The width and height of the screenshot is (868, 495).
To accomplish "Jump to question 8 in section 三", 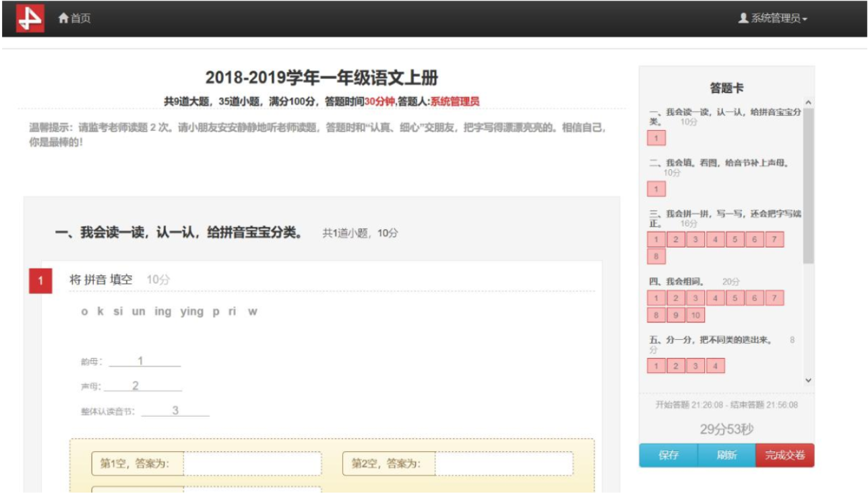I will pyautogui.click(x=657, y=255).
